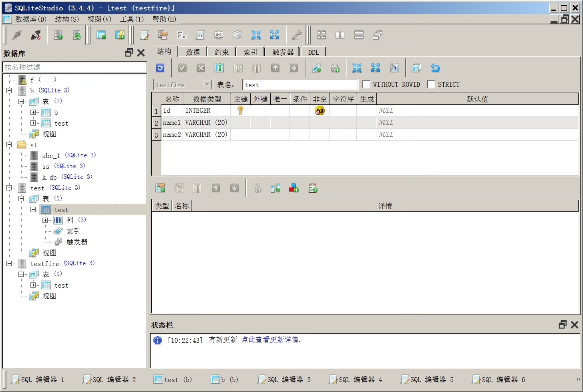Click the 按名称过滤 filter input field
The width and height of the screenshot is (583, 392).
[74, 67]
